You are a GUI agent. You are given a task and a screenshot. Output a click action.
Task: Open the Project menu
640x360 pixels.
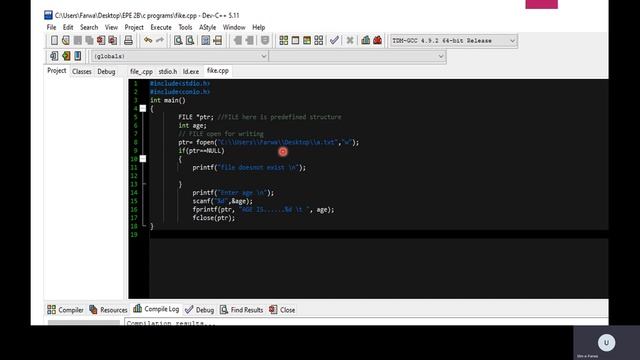pos(134,27)
